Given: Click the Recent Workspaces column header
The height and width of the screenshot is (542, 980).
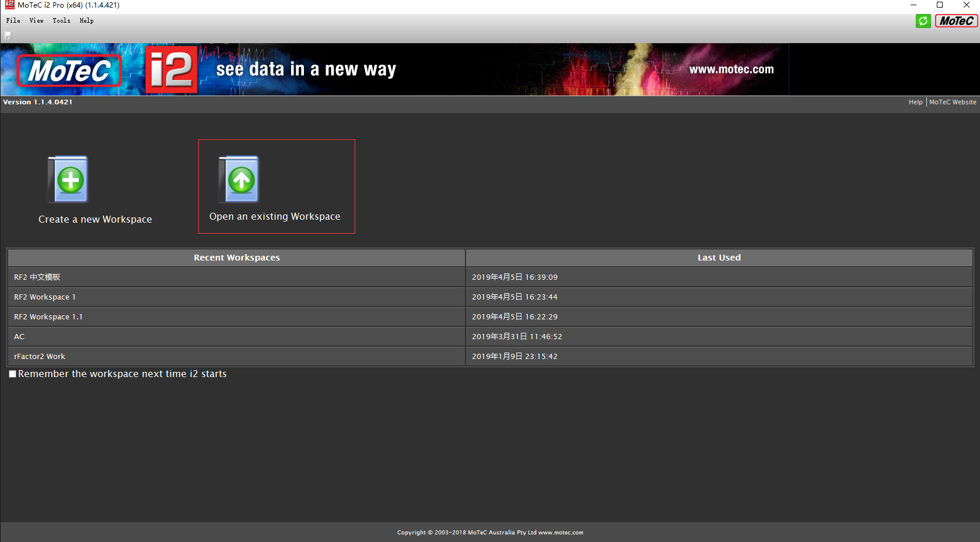Looking at the screenshot, I should [236, 258].
